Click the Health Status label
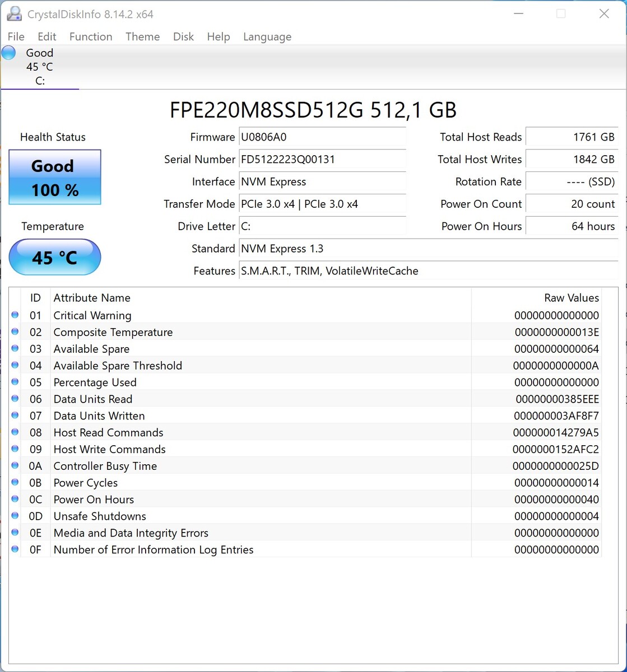This screenshot has width=627, height=672. pos(53,137)
